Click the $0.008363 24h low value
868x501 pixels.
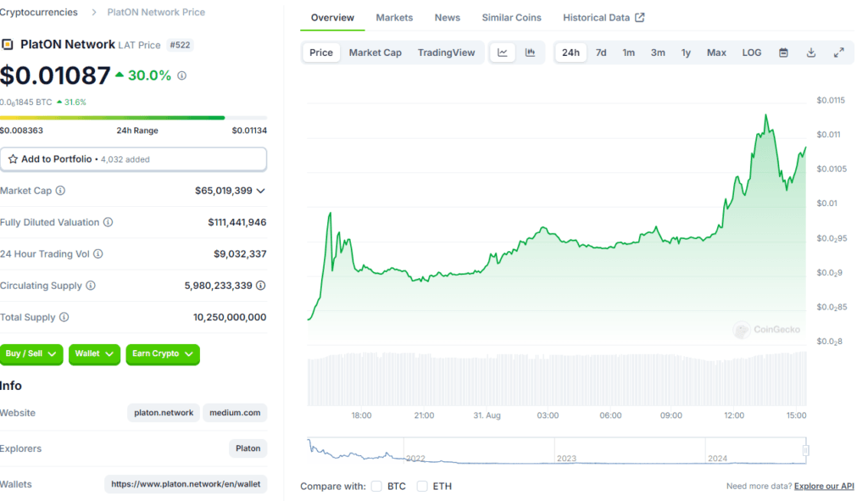point(21,131)
